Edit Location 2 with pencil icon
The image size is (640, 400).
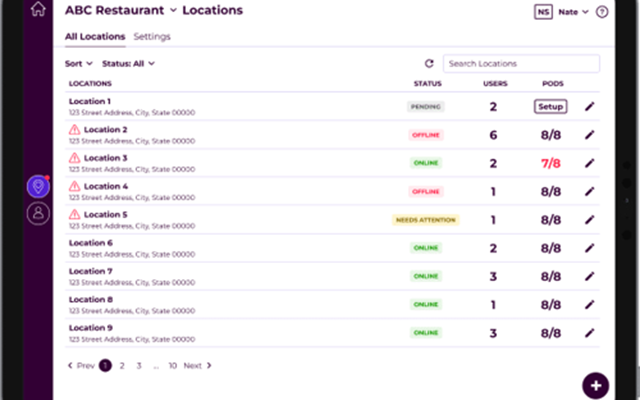589,135
